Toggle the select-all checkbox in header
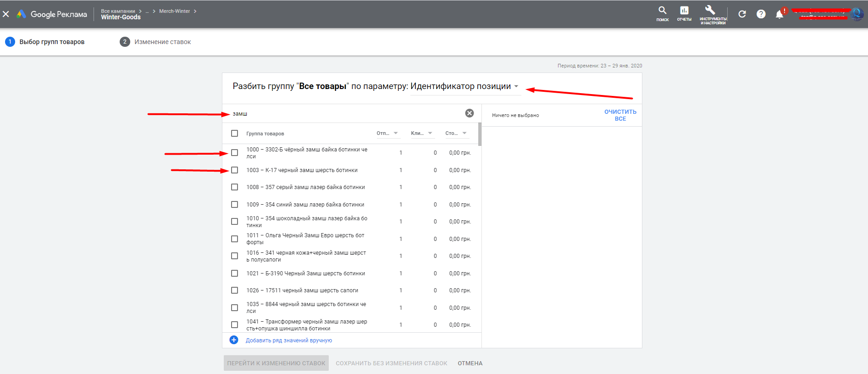Viewport: 868px width, 374px height. pyautogui.click(x=235, y=134)
